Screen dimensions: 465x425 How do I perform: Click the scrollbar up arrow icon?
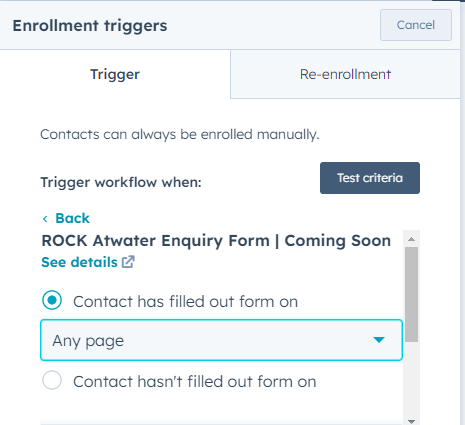[411, 239]
